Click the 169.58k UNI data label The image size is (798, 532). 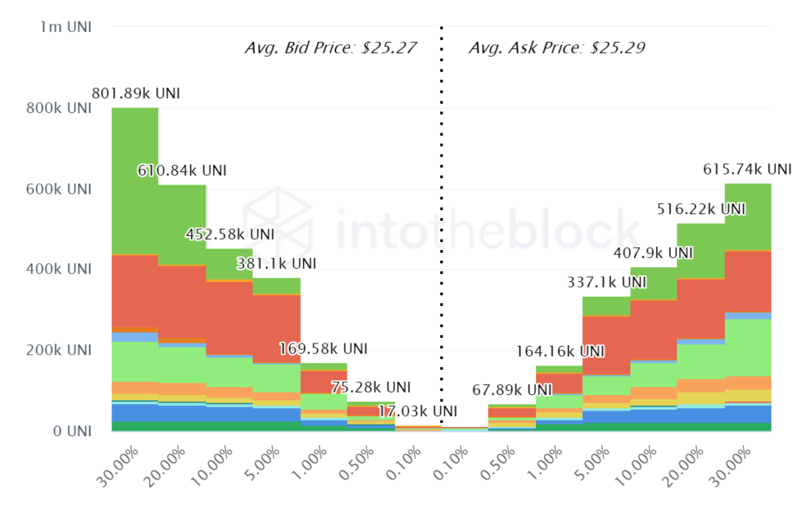[323, 349]
